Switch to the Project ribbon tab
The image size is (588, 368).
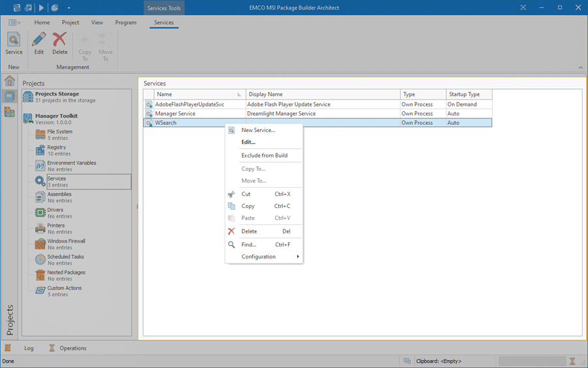71,22
